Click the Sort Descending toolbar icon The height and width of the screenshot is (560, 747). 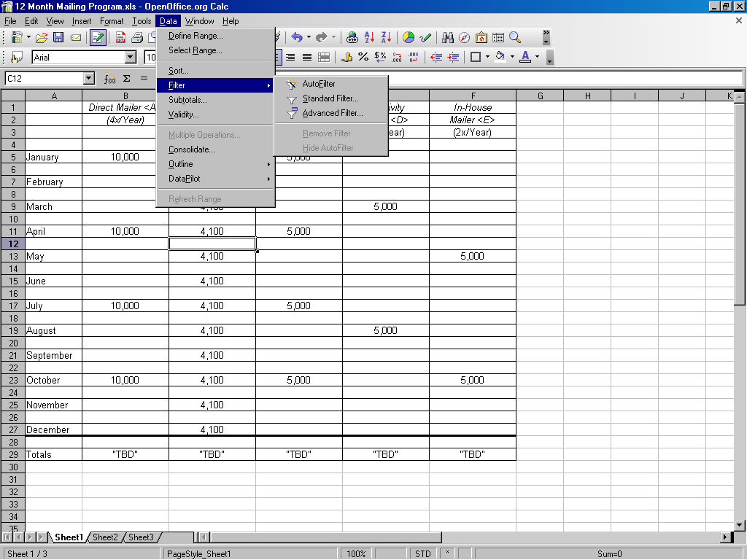pyautogui.click(x=386, y=37)
